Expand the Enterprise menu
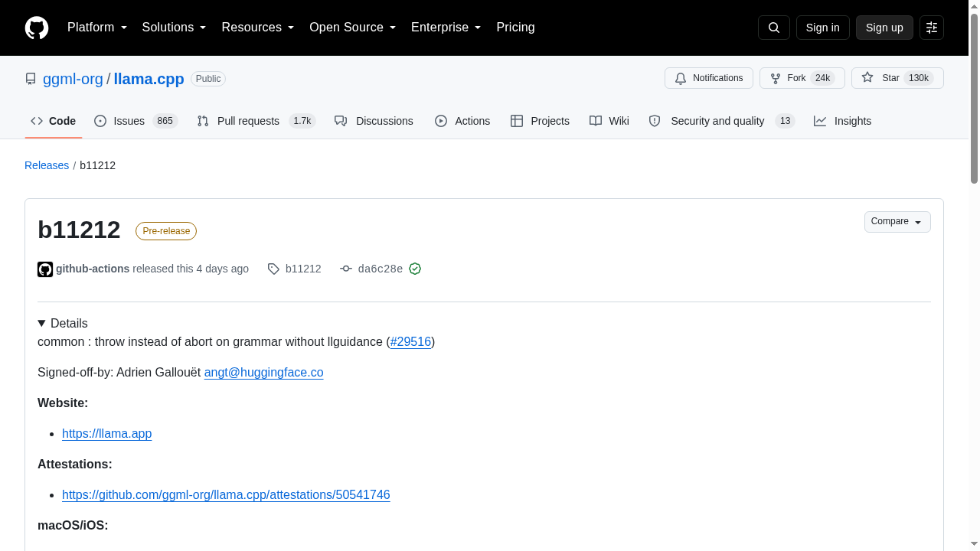This screenshot has height=551, width=980. point(446,28)
